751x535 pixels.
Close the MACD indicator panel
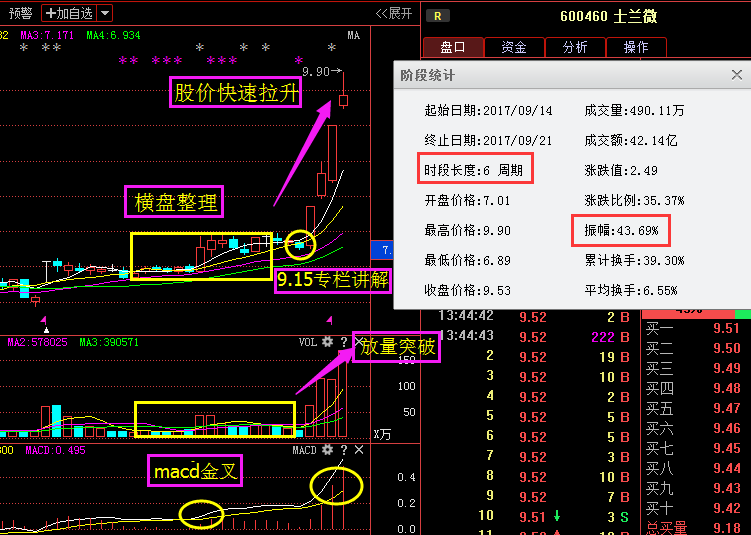(x=359, y=451)
